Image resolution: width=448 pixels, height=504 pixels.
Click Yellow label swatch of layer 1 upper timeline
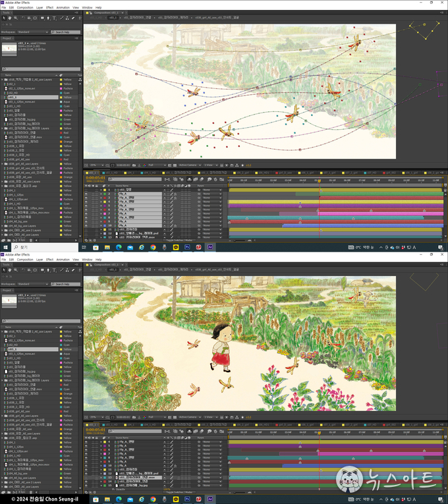pos(105,190)
